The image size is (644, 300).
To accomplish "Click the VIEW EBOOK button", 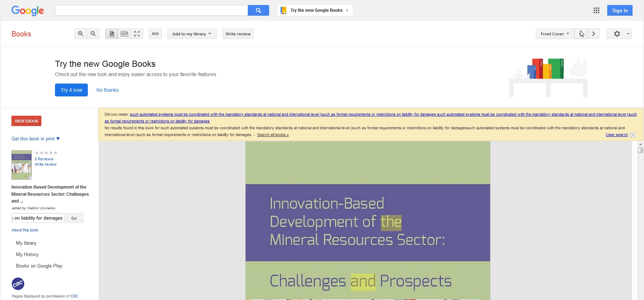I will [x=26, y=121].
